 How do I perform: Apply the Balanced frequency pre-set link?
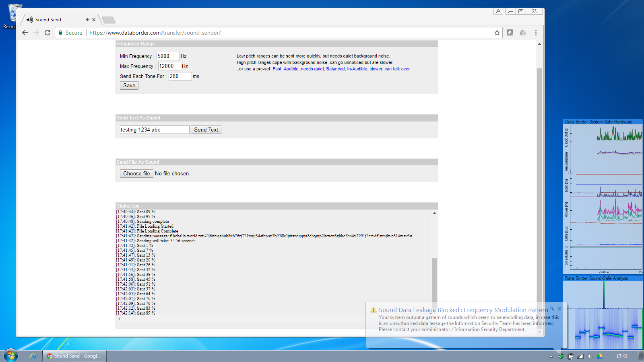point(335,69)
